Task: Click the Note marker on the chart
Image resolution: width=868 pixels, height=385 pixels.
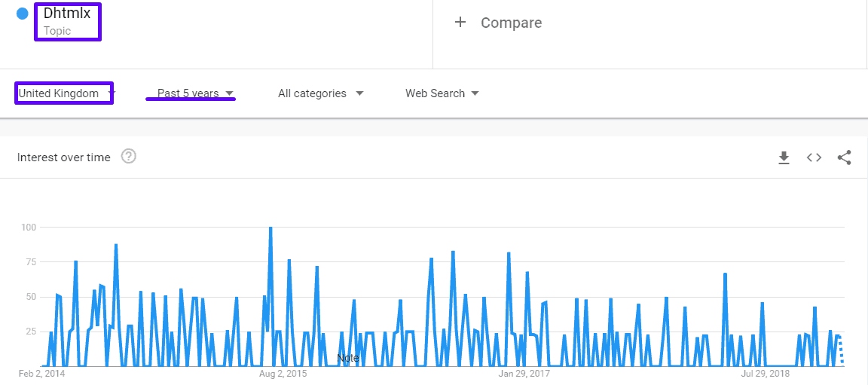Action: point(347,358)
